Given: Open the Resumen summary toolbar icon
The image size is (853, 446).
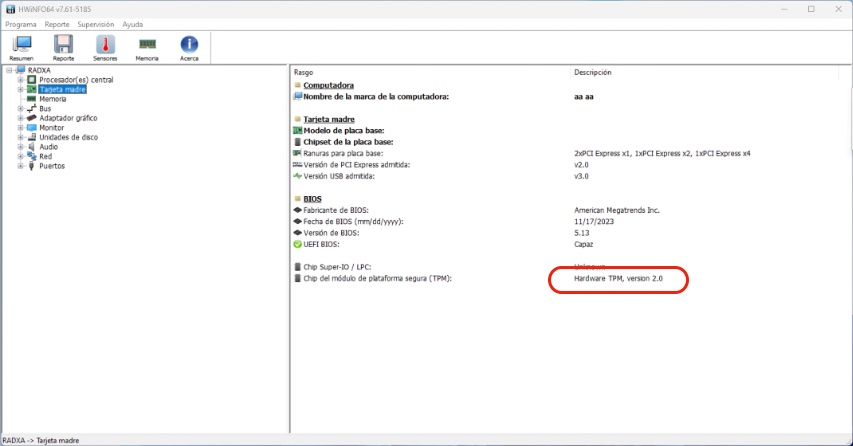Looking at the screenshot, I should [x=22, y=47].
